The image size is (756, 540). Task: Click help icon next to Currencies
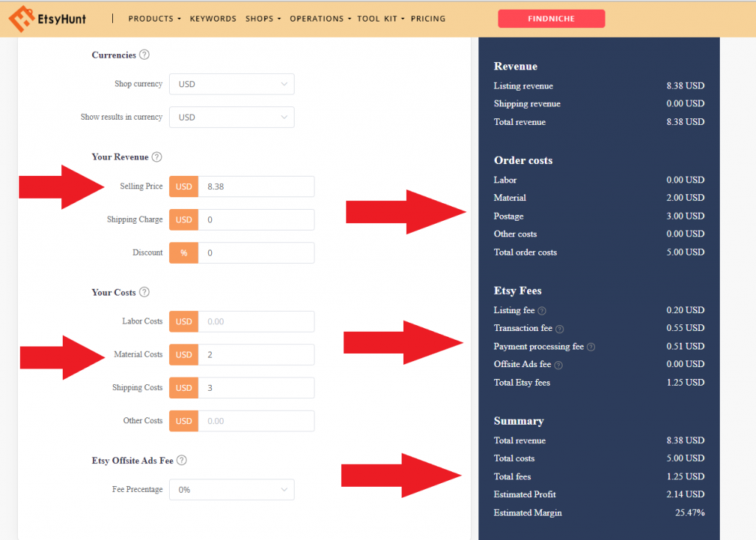[145, 55]
